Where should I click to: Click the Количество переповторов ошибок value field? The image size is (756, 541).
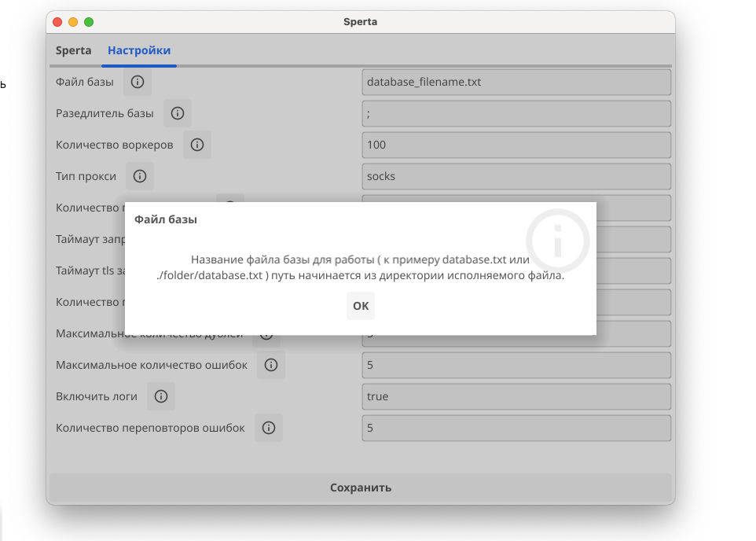[516, 428]
